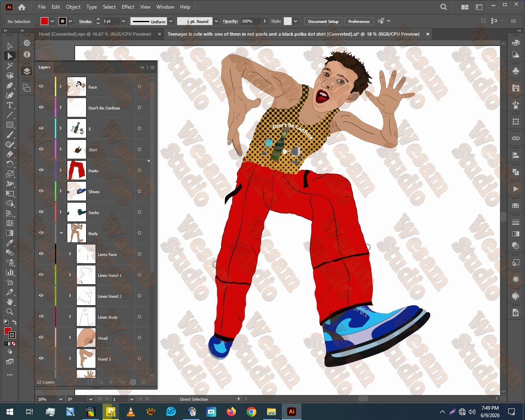Expand the Lines Hand 1 sublayer

[x=70, y=275]
